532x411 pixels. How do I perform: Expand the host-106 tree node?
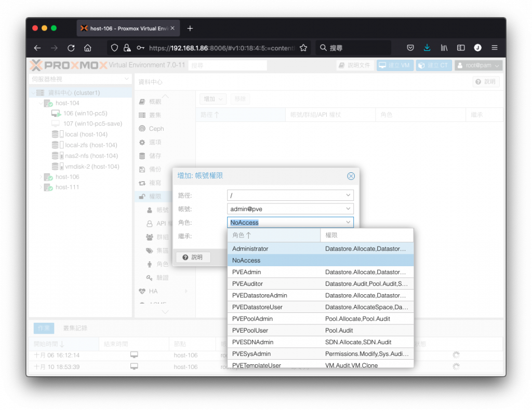click(x=41, y=177)
